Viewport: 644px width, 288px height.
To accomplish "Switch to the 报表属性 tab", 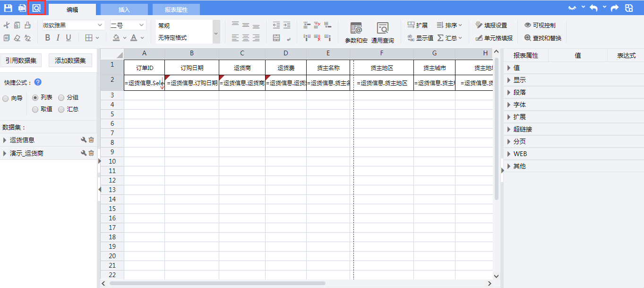I will pyautogui.click(x=176, y=9).
